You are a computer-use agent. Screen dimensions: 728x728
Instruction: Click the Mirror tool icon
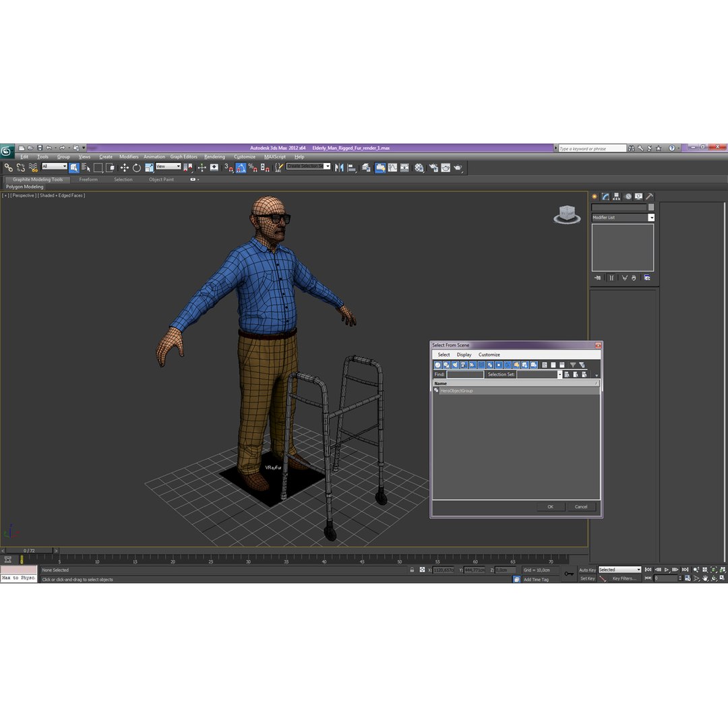(339, 168)
